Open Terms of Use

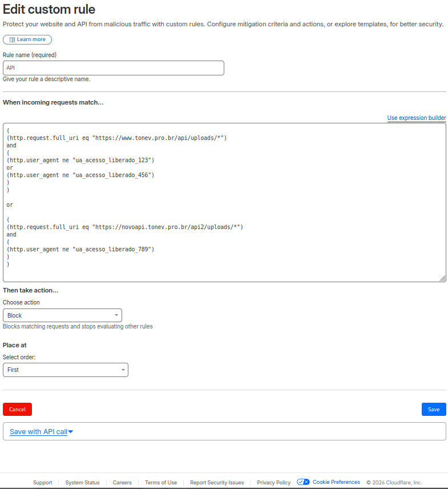(161, 483)
